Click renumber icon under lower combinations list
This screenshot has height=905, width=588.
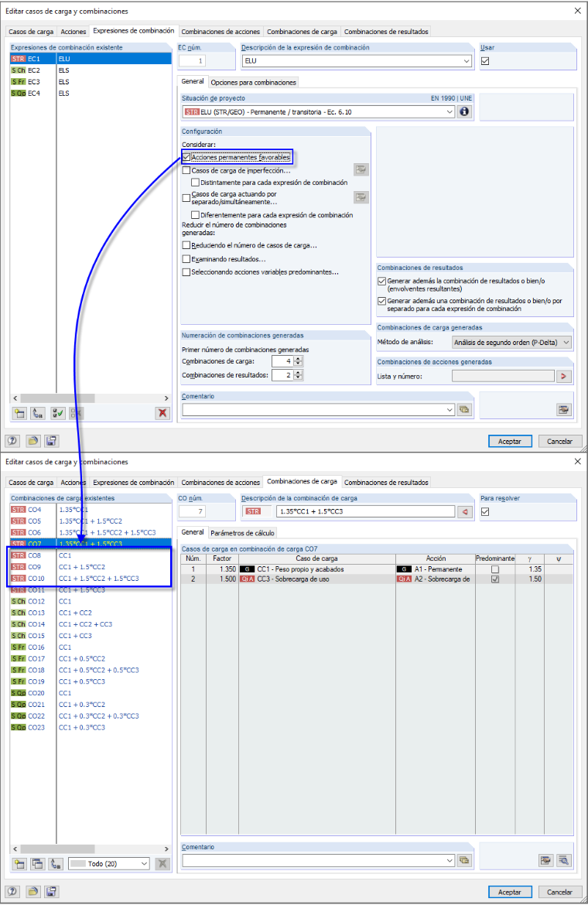click(x=56, y=863)
